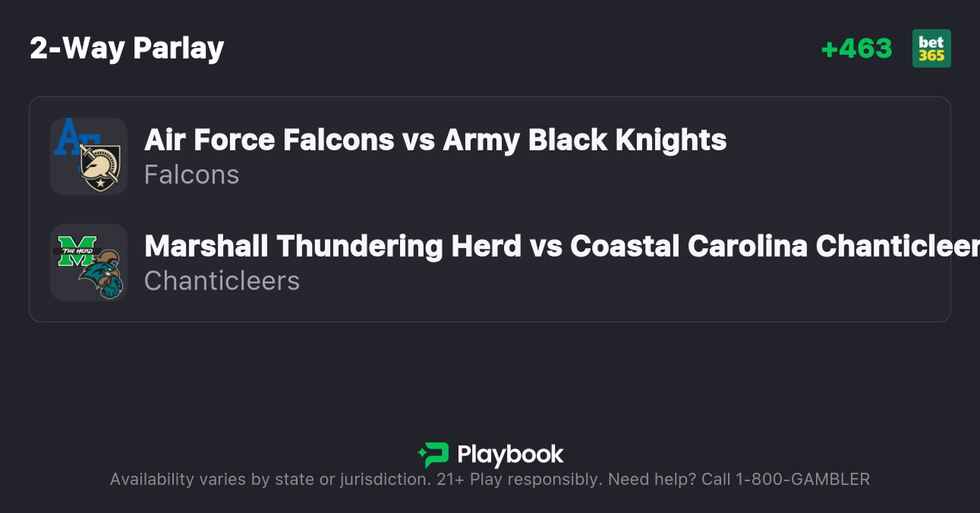Click the 2-Way Parlay heading

point(127,49)
